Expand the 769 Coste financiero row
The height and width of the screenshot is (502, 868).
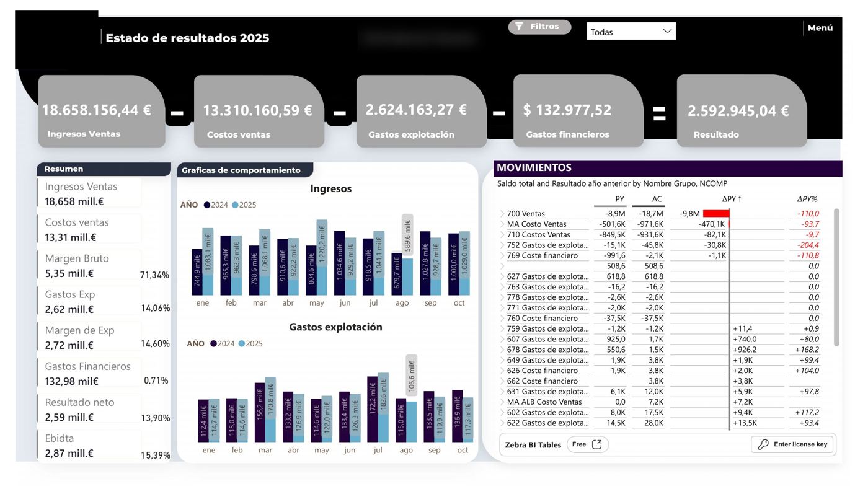pos(502,256)
